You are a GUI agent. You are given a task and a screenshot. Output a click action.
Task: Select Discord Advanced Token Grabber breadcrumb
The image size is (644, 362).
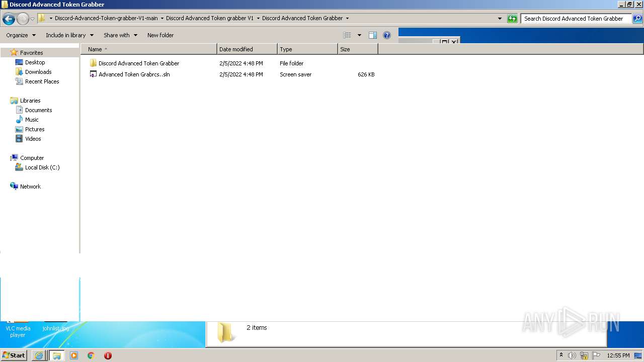click(x=302, y=18)
